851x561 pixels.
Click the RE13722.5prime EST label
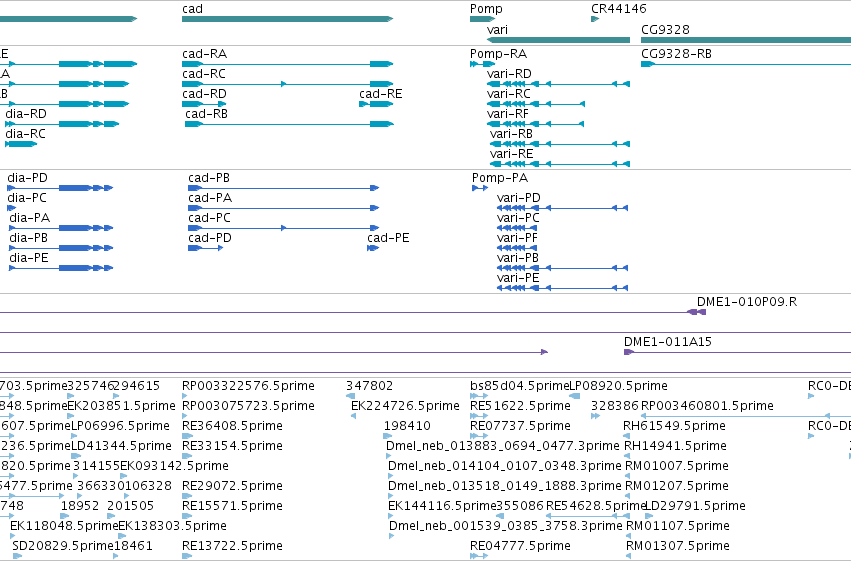[232, 546]
